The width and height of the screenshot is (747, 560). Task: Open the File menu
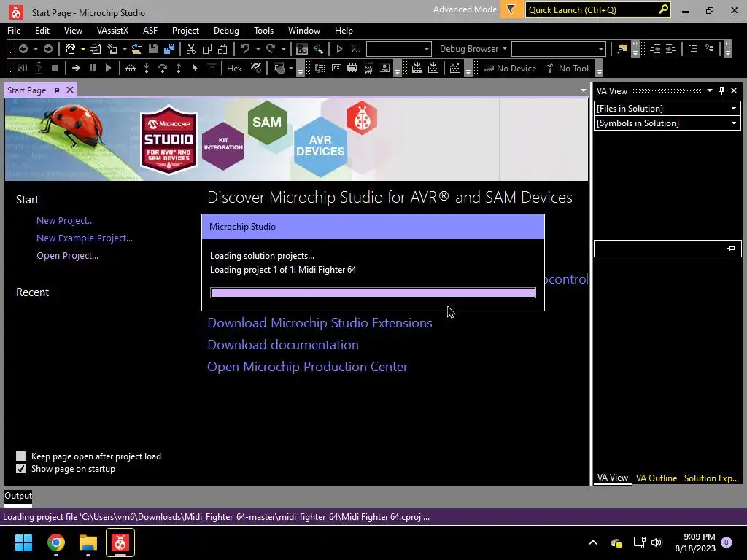click(x=14, y=31)
